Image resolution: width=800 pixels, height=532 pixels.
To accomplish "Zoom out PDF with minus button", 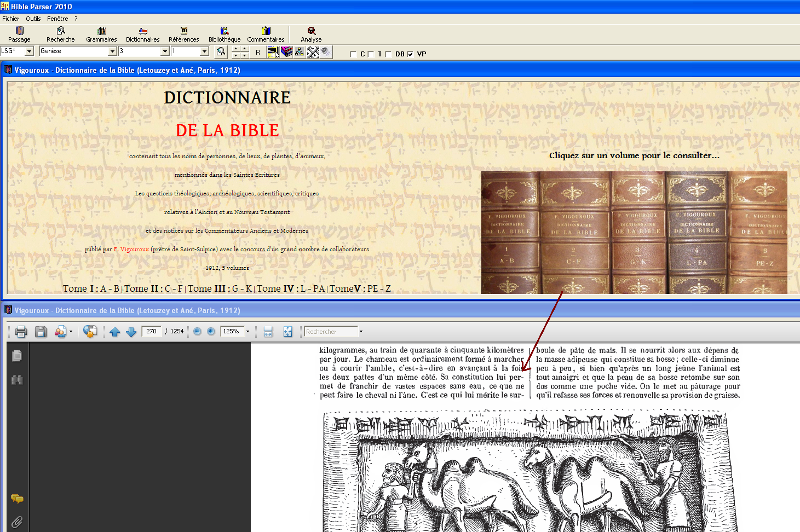I will (197, 331).
